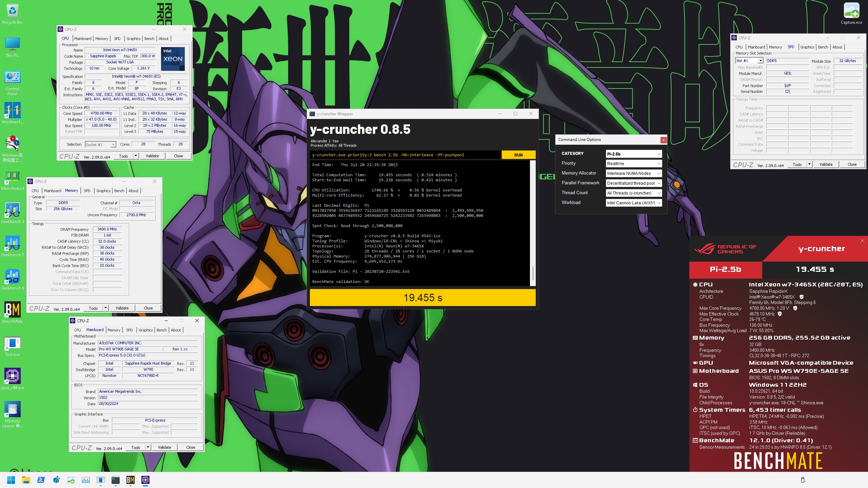Click the y-cruncher command line input field
The height and width of the screenshot is (488, 868).
(405, 155)
